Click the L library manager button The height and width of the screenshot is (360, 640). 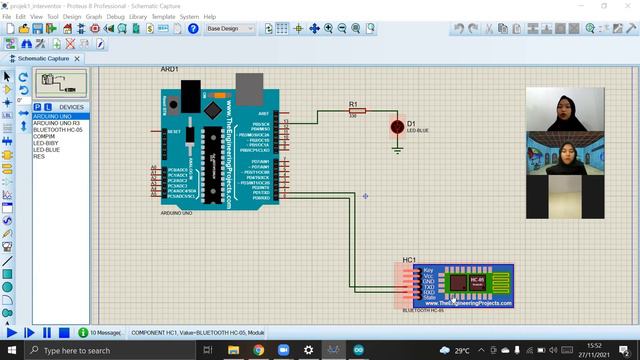(48, 107)
